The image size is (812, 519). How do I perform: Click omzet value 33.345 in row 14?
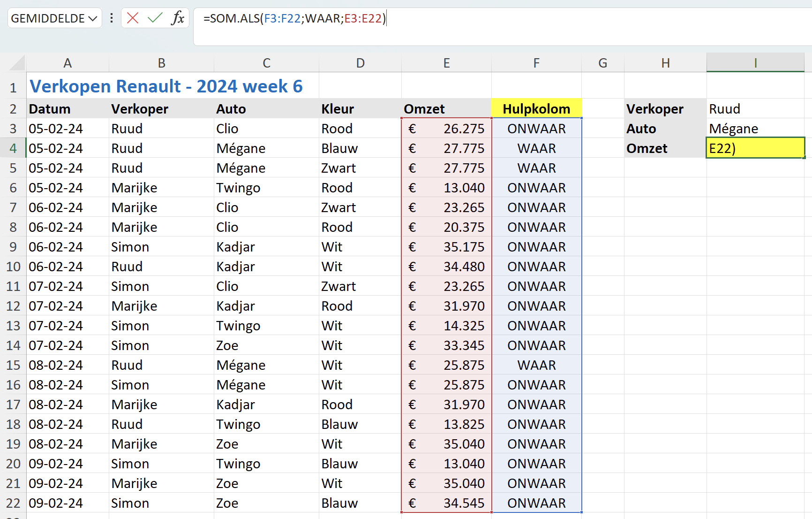[446, 345]
